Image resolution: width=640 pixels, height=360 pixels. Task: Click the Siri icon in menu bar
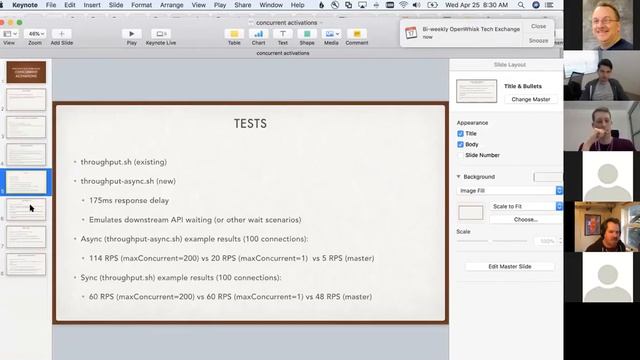click(x=536, y=5)
